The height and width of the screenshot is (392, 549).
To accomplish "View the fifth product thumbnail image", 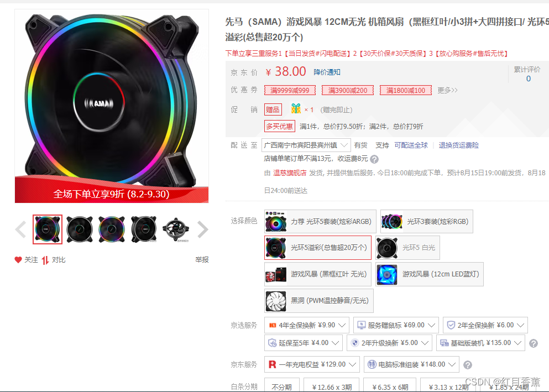I will (x=176, y=229).
